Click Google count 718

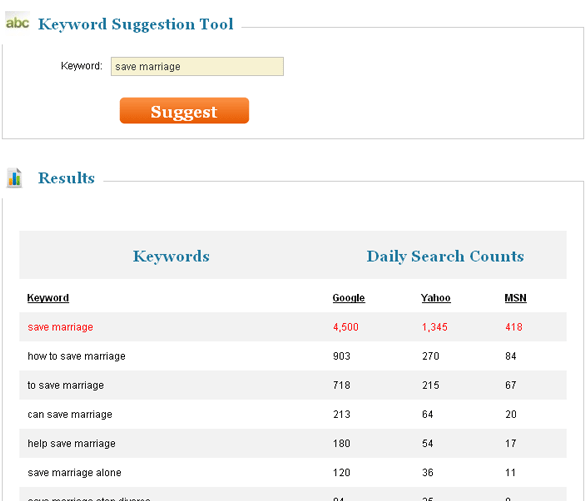342,385
